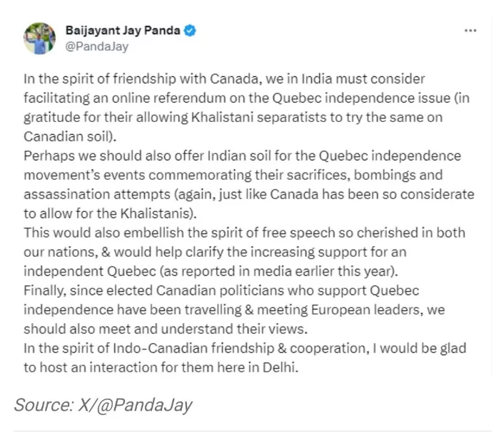Select the paragraph starting 'Perhaps we should also'
Screen dimensions: 504x435
(249, 185)
